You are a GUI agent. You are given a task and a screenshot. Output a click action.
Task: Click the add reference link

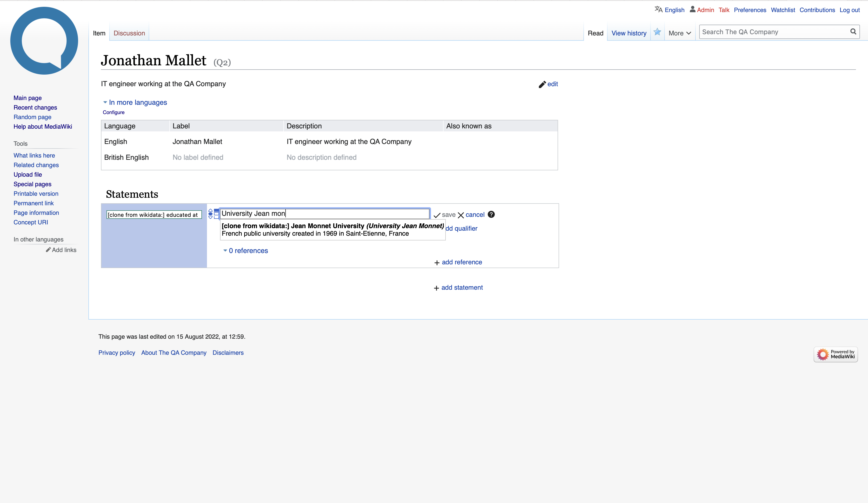462,262
